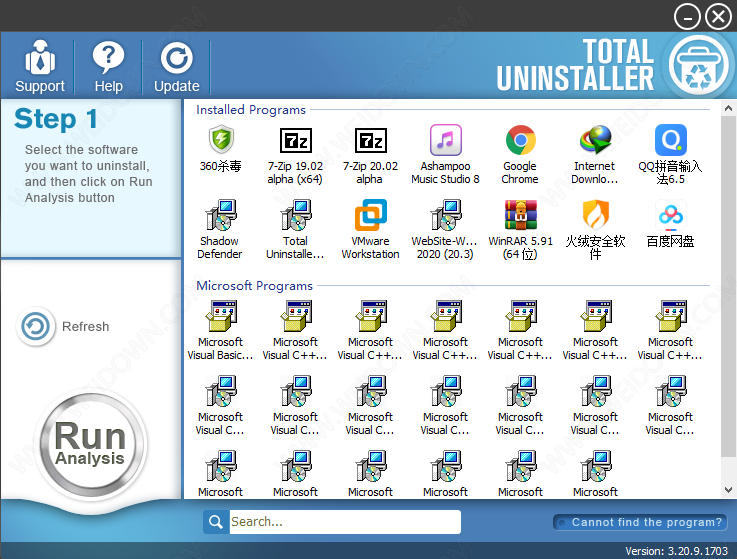Select 7-Zip 19.02 alpha (x64)
Screen dimensions: 737x559
coord(295,155)
